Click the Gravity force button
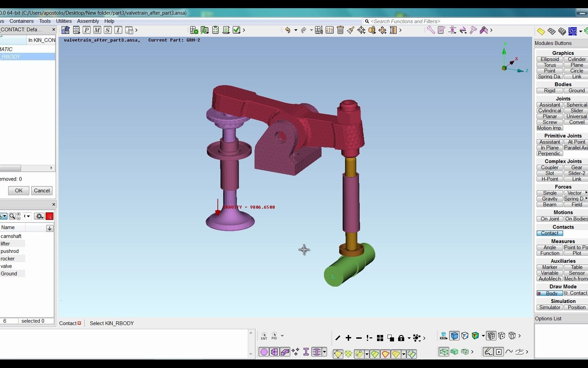This screenshot has height=368, width=588. (x=550, y=199)
